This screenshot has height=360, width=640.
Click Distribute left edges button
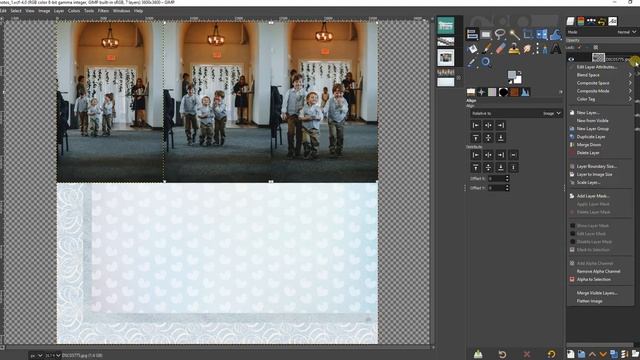pos(476,155)
